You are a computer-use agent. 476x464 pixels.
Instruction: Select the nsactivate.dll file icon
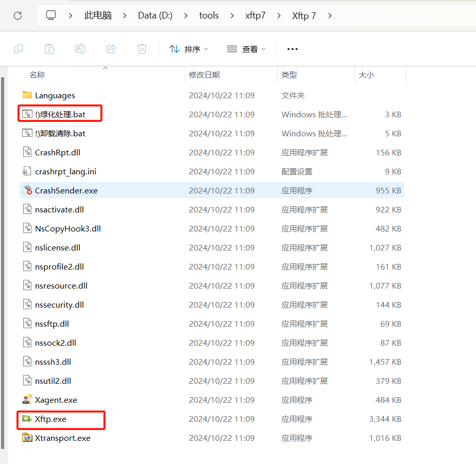point(27,209)
